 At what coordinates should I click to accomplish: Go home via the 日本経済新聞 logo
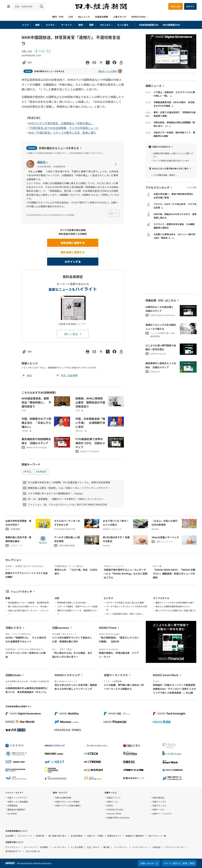(x=101, y=6)
